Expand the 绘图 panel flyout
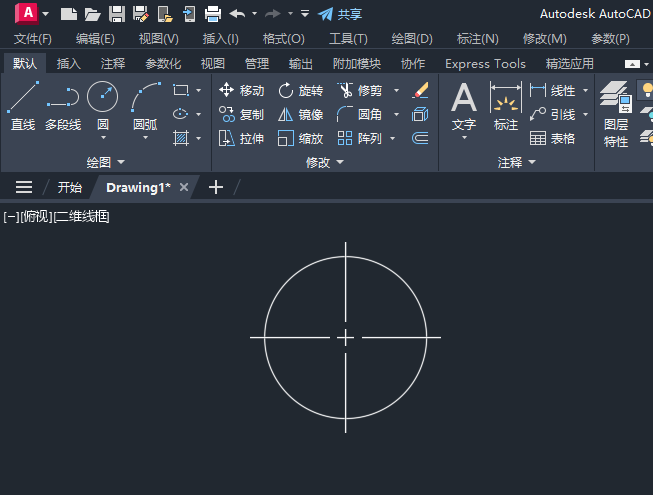Screen dimensions: 653x495 coord(121,162)
